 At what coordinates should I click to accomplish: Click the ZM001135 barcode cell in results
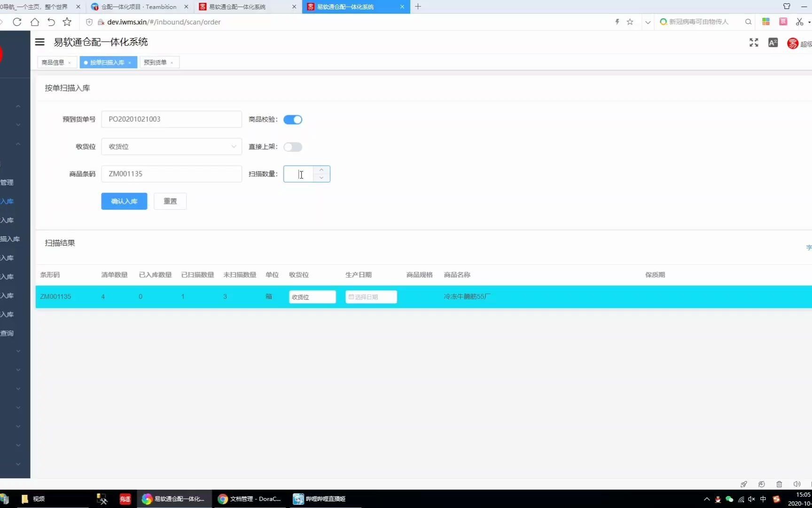pyautogui.click(x=55, y=297)
